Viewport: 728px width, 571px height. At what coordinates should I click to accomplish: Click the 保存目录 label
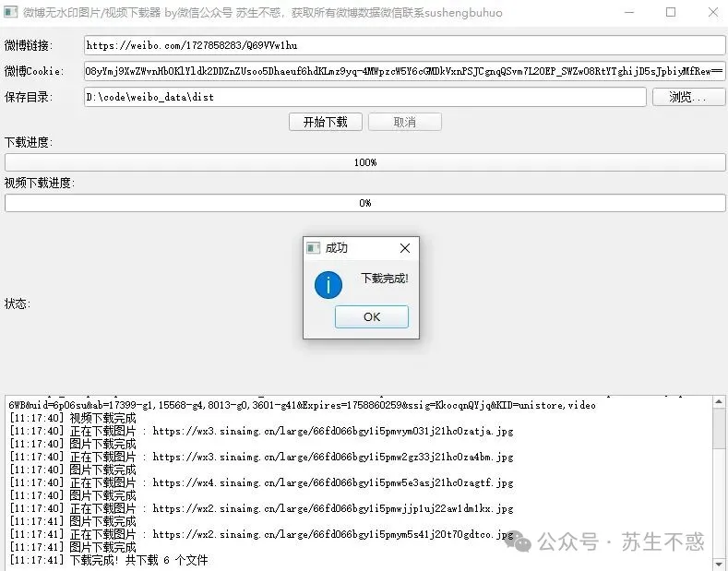(29, 97)
